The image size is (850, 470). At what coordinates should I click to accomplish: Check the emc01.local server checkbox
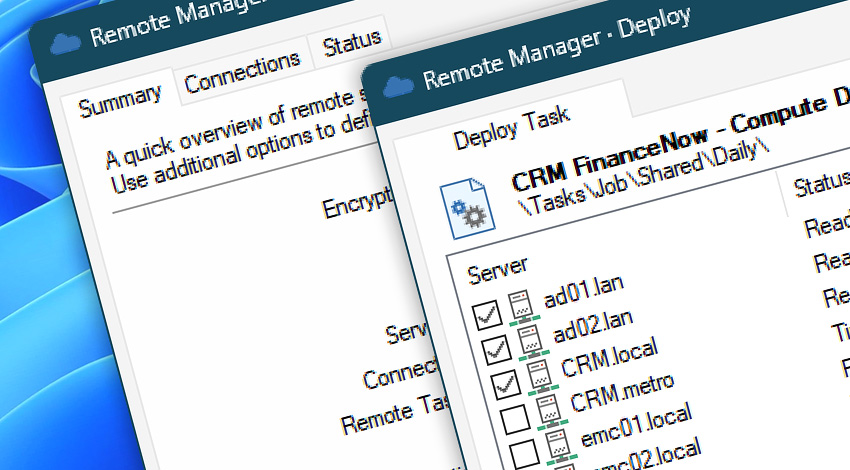click(524, 453)
